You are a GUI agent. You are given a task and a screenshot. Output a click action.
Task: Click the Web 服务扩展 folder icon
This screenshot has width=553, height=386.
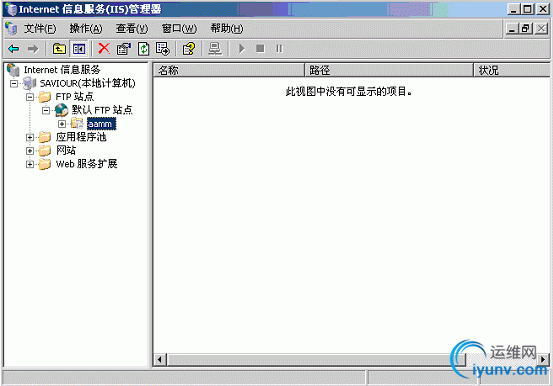click(45, 164)
